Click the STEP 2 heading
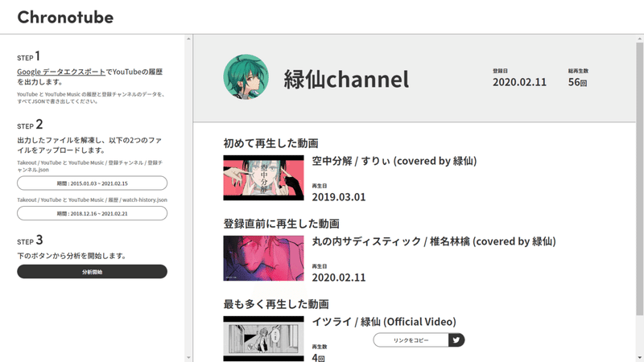The image size is (644, 362). (30, 125)
